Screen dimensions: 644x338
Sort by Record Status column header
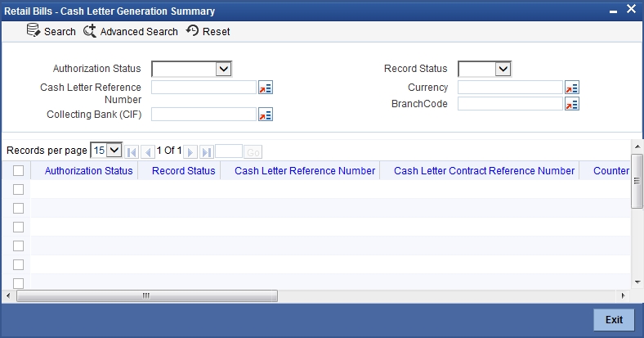[x=184, y=171]
